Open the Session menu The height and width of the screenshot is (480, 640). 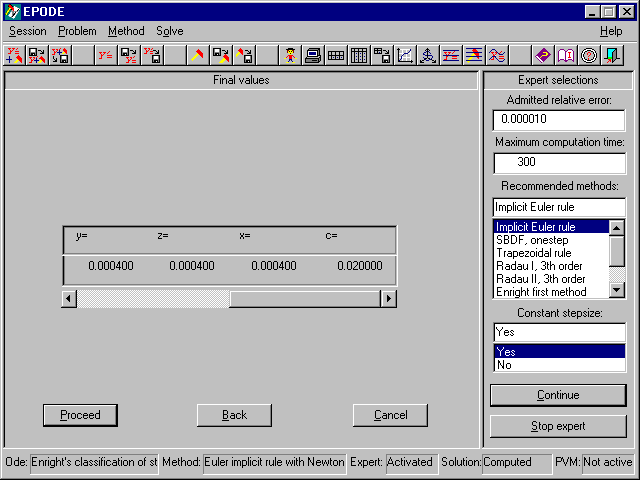(x=28, y=31)
